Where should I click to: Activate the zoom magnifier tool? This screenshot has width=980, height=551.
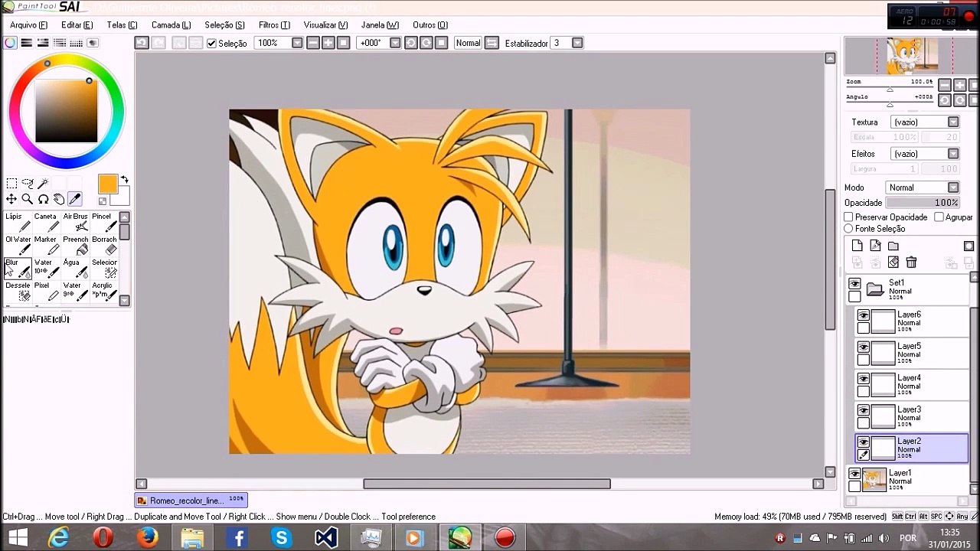28,200
